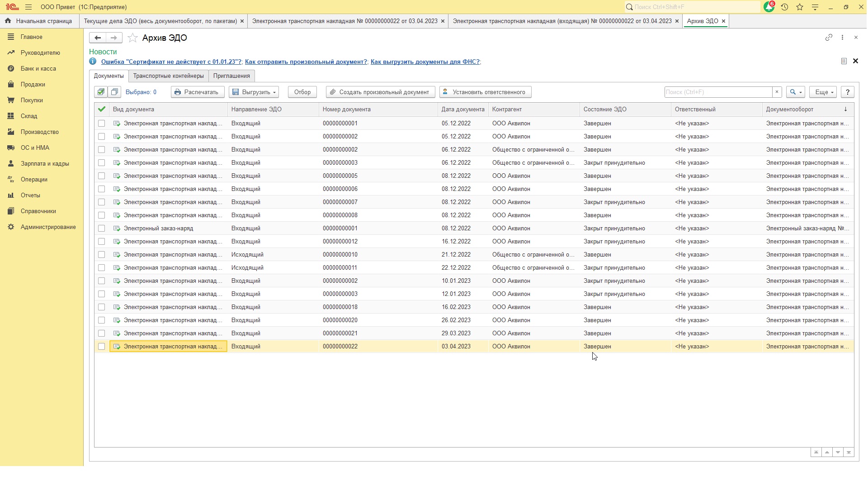Expand the Выгрузить dropdown button

[x=254, y=92]
